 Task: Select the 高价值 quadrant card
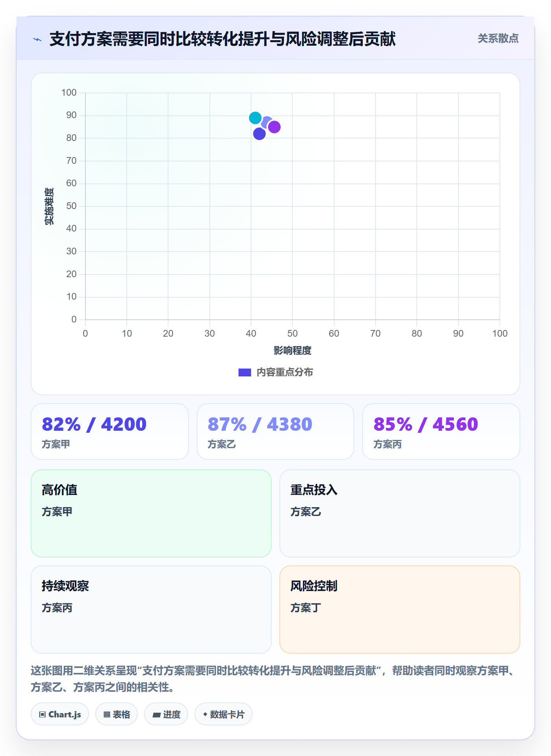(x=151, y=513)
